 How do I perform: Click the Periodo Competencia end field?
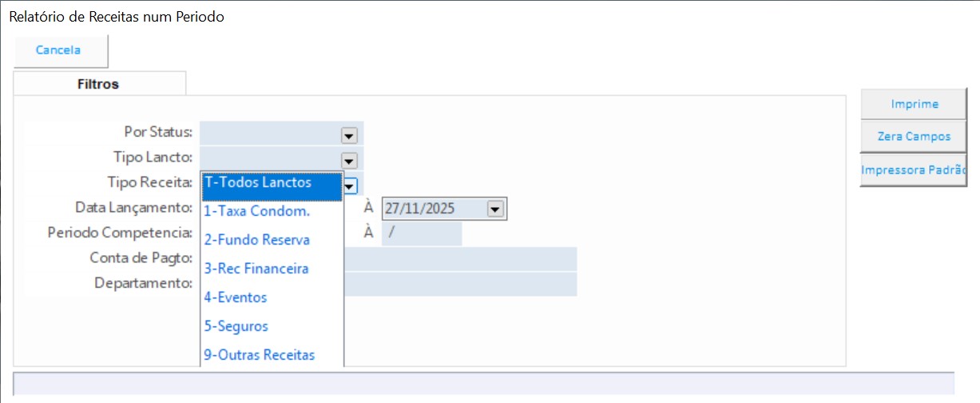(x=422, y=233)
